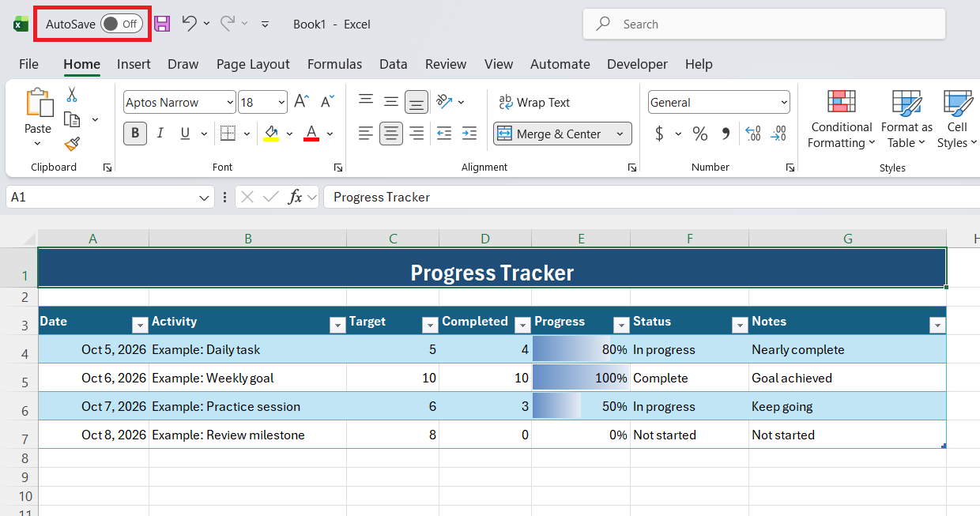Increase font size with the larger A icon
Screen dimensions: 980x516
(301, 102)
